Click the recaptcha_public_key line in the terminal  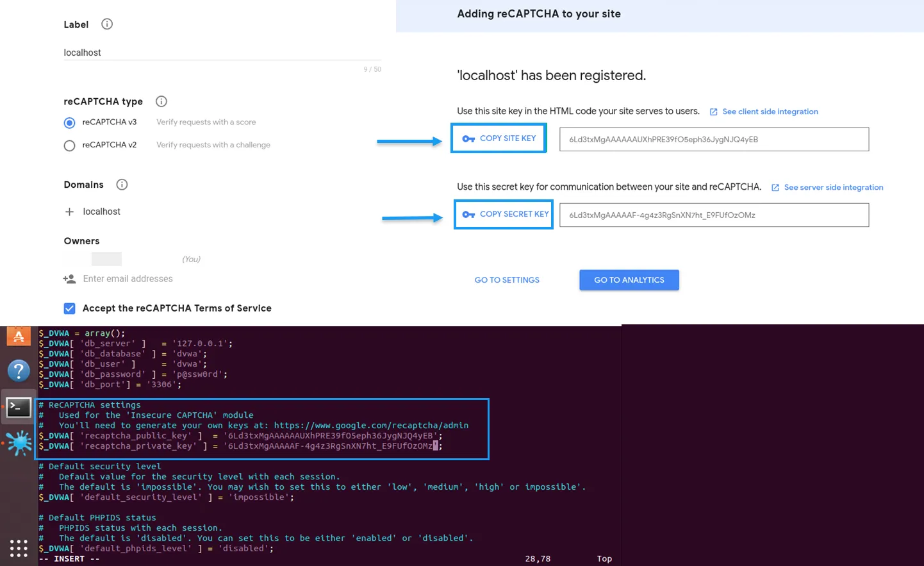tap(240, 436)
